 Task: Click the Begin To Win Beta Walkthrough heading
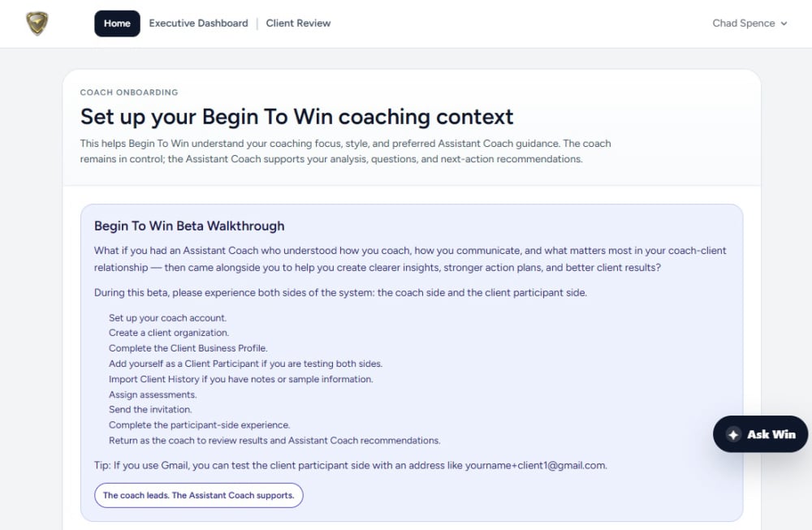click(x=189, y=226)
